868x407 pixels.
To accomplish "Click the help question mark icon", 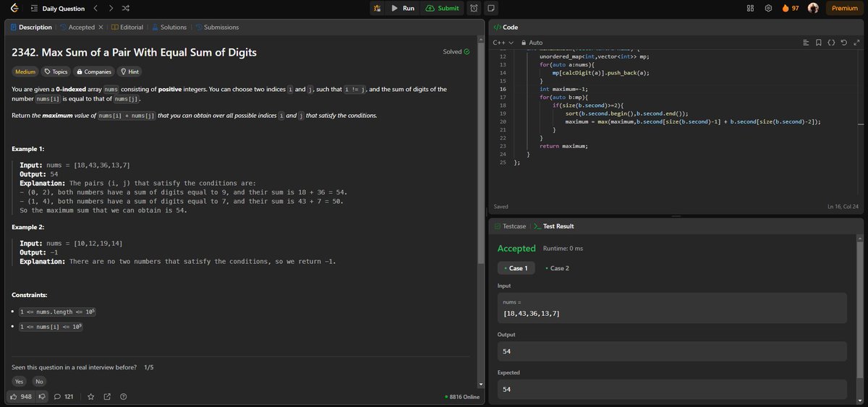I will [x=124, y=396].
